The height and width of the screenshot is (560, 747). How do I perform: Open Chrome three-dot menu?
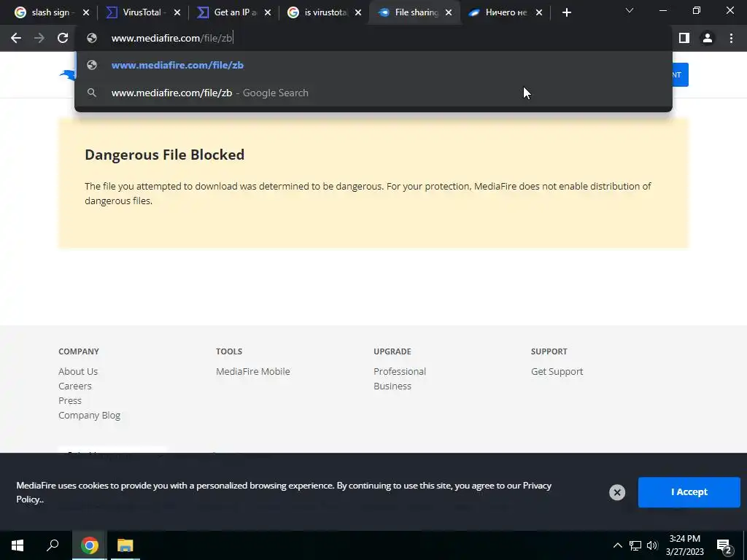pyautogui.click(x=731, y=38)
